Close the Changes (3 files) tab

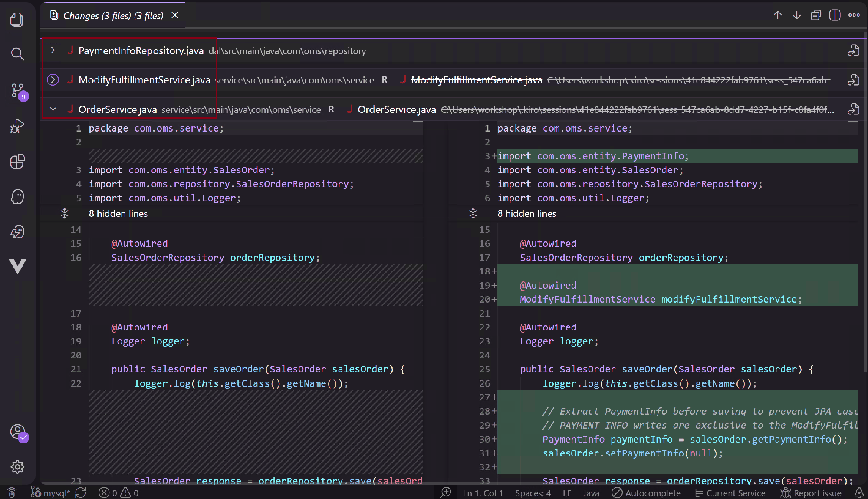[174, 15]
